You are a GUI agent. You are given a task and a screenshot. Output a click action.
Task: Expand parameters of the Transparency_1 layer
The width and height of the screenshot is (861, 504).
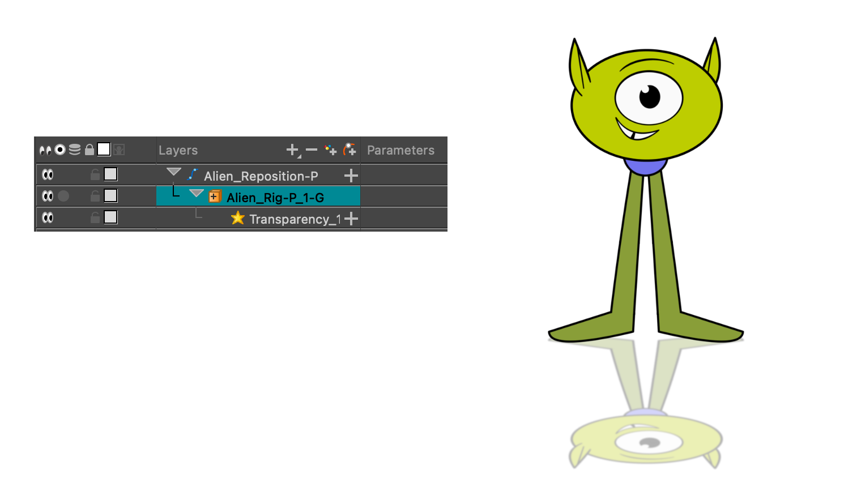click(x=351, y=219)
